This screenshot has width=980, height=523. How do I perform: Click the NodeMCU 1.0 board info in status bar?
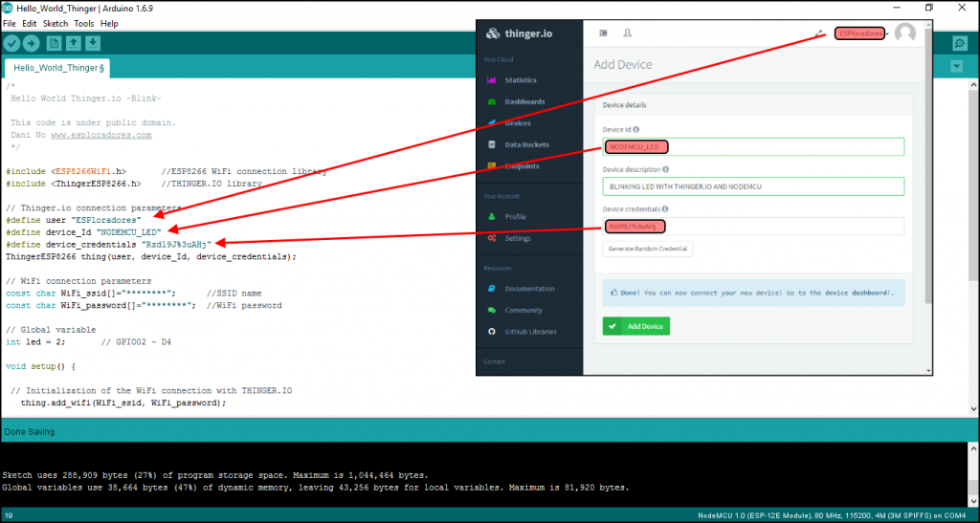832,516
